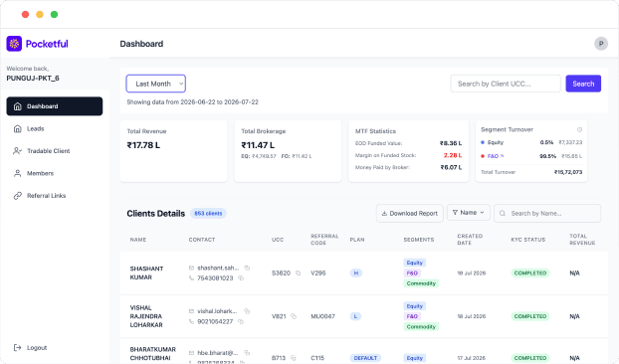The image size is (619, 364).
Task: Click the Referral Links chain icon
Action: point(17,196)
